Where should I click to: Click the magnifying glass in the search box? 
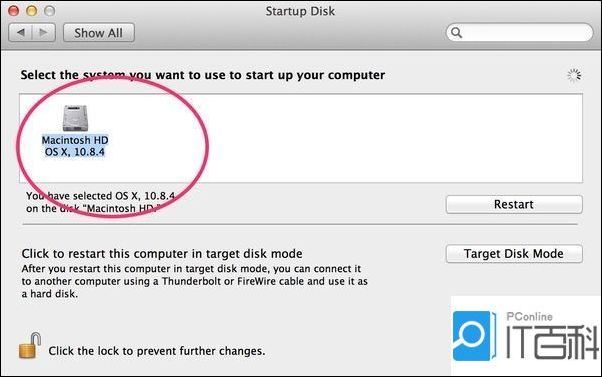[456, 33]
